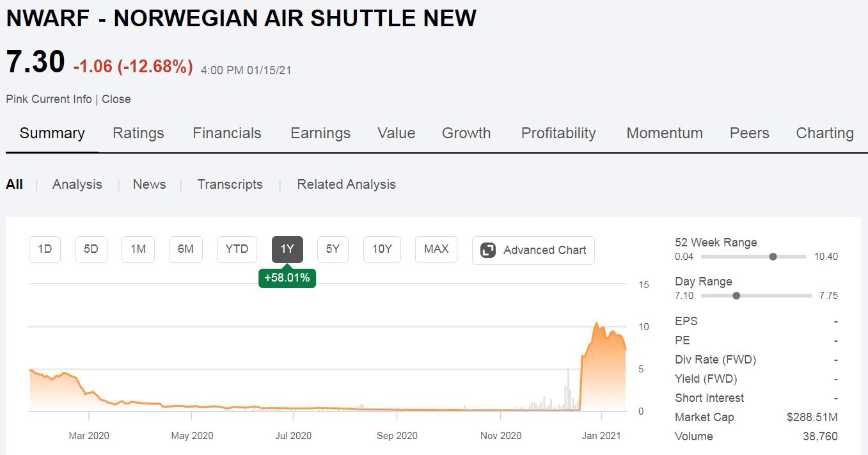Click the 7.75 day high value

pyautogui.click(x=828, y=296)
